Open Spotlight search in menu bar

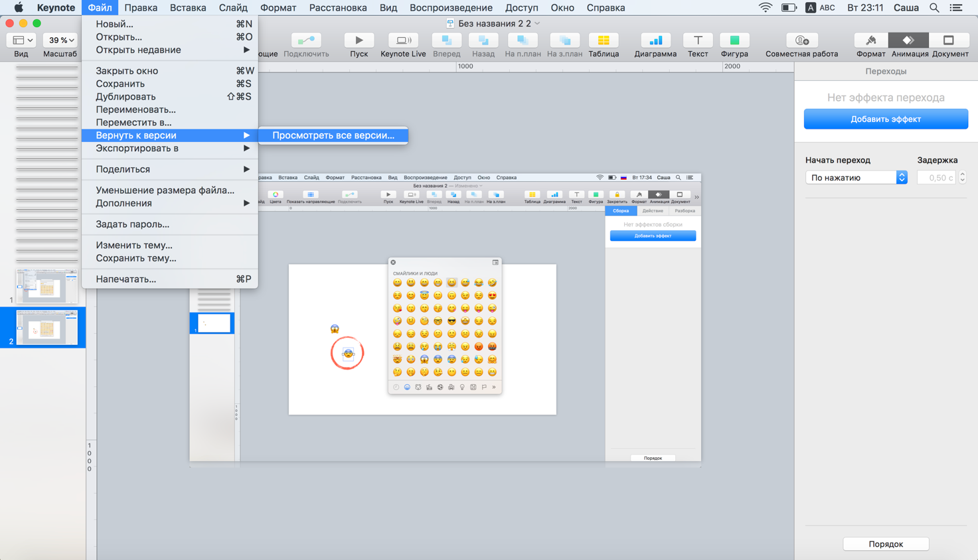tap(934, 8)
